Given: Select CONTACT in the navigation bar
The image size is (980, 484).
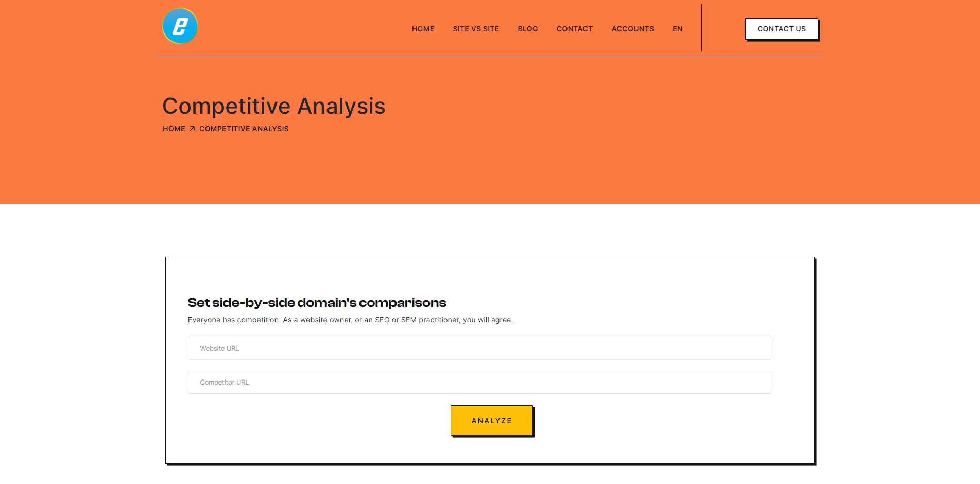Looking at the screenshot, I should pyautogui.click(x=575, y=29).
